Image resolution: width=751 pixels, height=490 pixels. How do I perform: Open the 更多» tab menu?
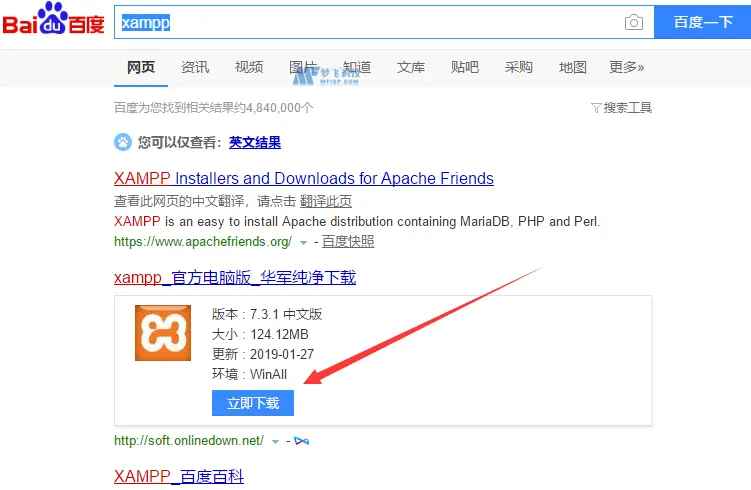tap(626, 67)
